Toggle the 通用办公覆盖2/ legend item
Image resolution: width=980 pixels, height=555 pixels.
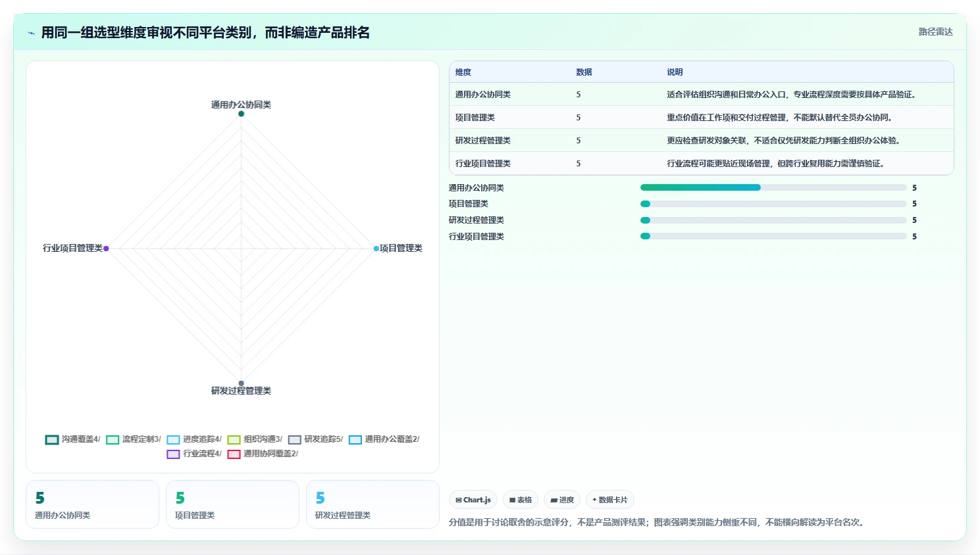pos(384,439)
